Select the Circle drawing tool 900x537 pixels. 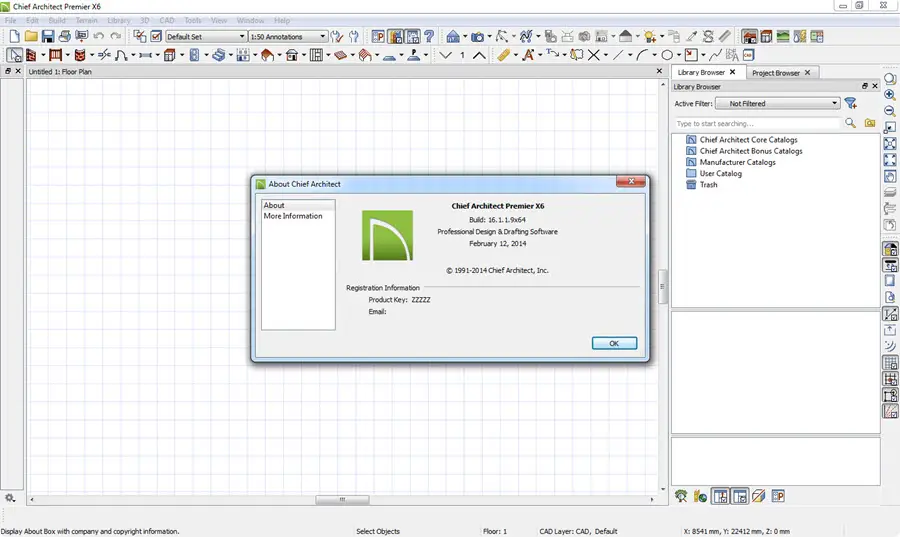point(667,55)
